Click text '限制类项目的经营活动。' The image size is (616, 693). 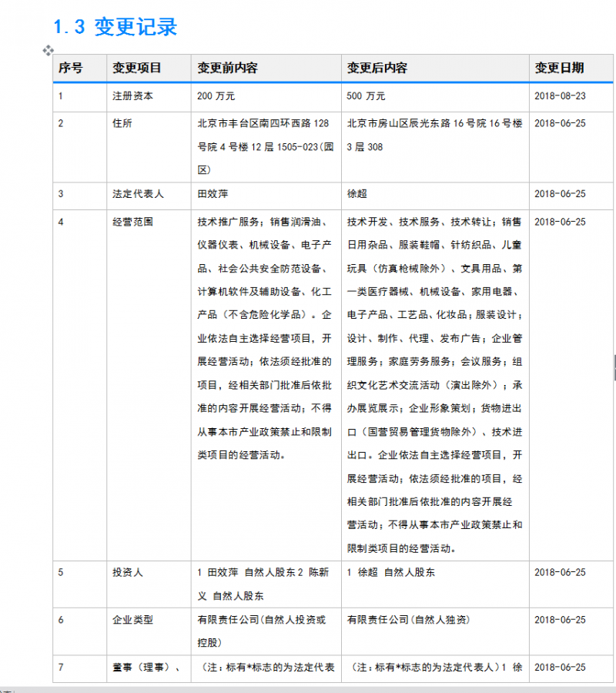[x=402, y=548]
